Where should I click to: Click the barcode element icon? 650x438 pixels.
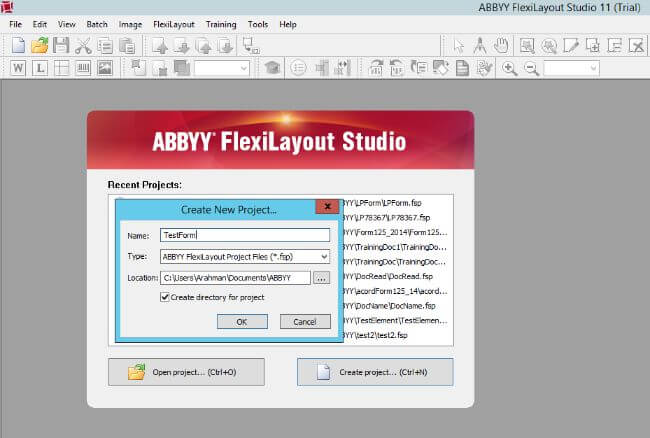click(x=83, y=68)
